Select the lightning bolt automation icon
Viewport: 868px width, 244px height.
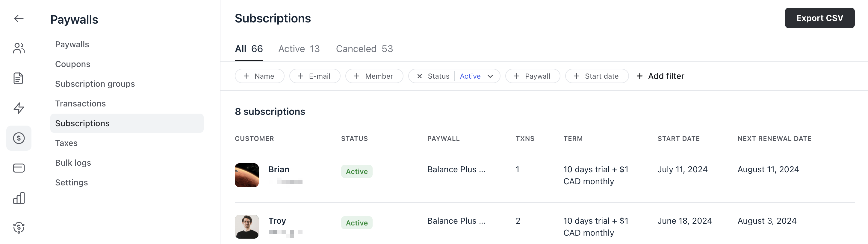coord(19,108)
